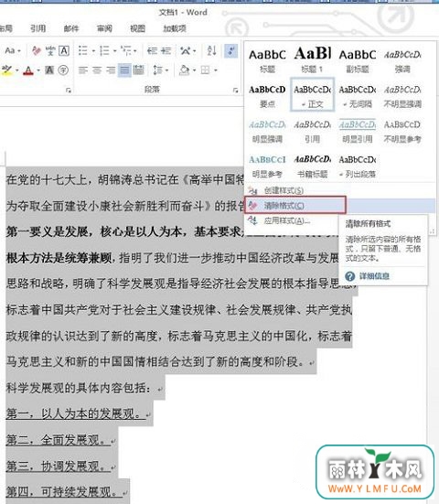Expand shading color dropdown arrow
This screenshot has width=439, height=504.
195,70
